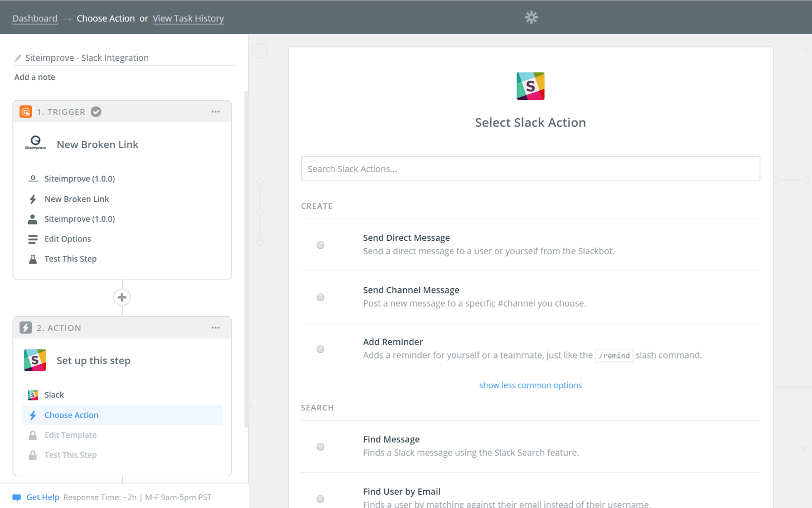The image size is (812, 508).
Task: Select the Choose Action row
Action: (122, 415)
